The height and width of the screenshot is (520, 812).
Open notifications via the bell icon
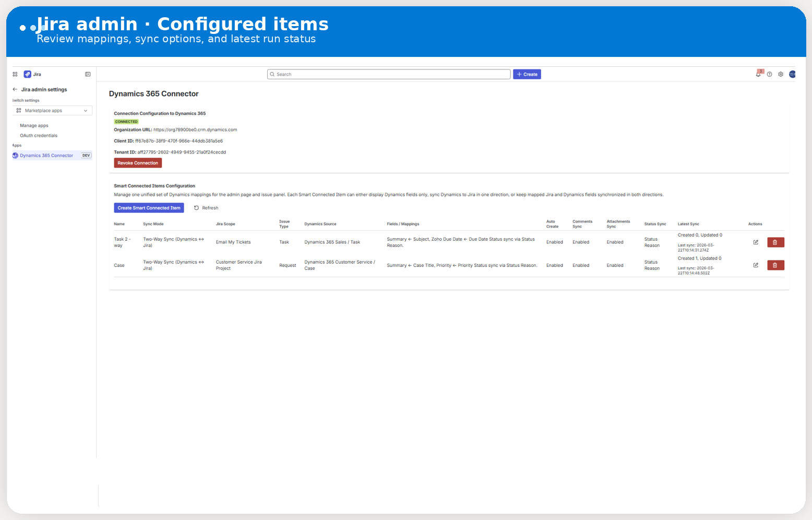coord(758,74)
